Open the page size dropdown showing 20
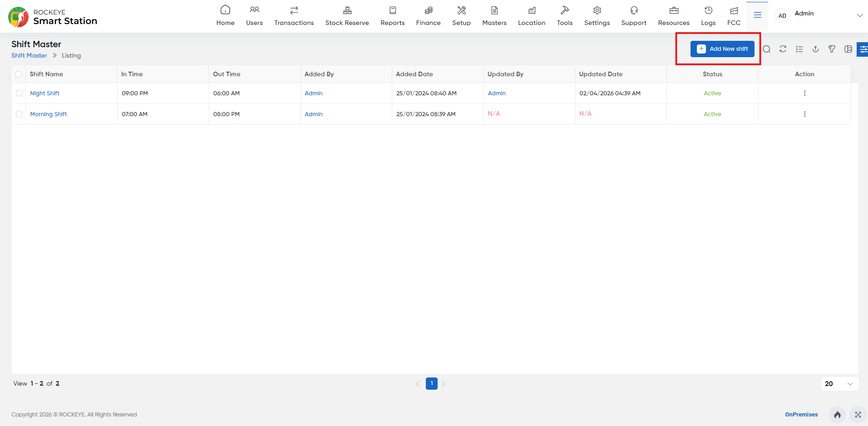This screenshot has width=868, height=426. point(839,384)
